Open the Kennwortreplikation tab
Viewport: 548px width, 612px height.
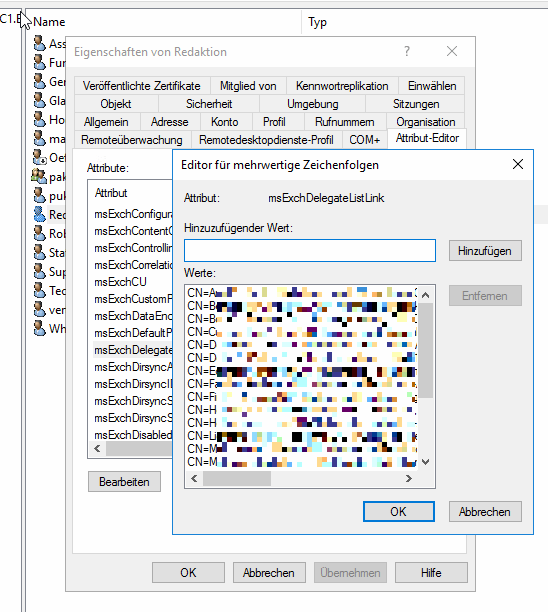click(x=342, y=86)
